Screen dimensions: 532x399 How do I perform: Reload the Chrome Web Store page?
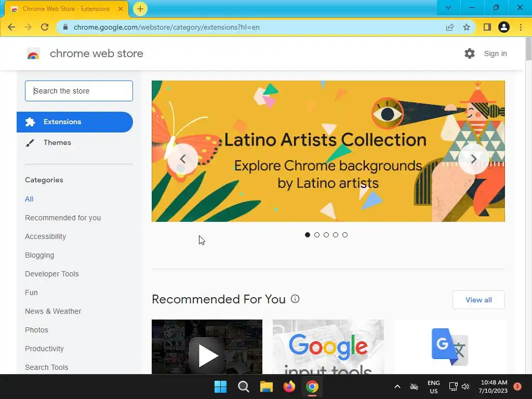[x=45, y=27]
